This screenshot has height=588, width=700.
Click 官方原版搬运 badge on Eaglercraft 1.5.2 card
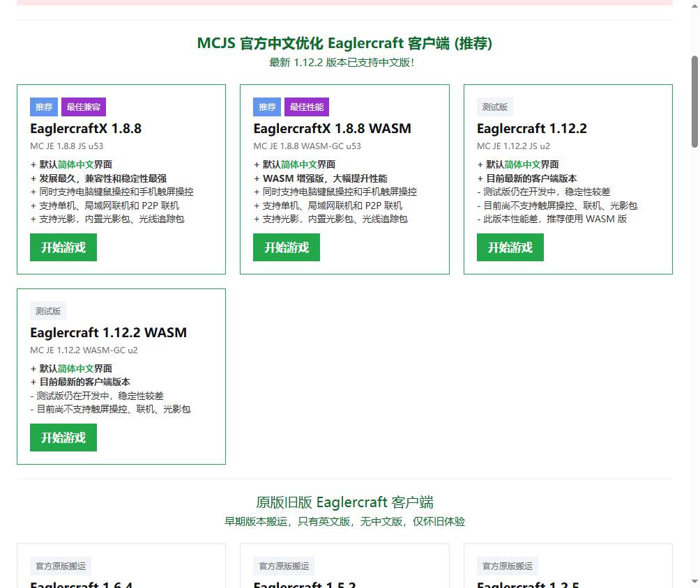click(x=284, y=566)
